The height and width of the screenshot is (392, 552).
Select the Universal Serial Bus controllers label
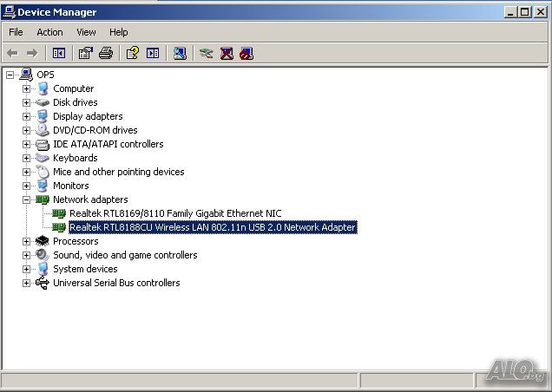116,283
